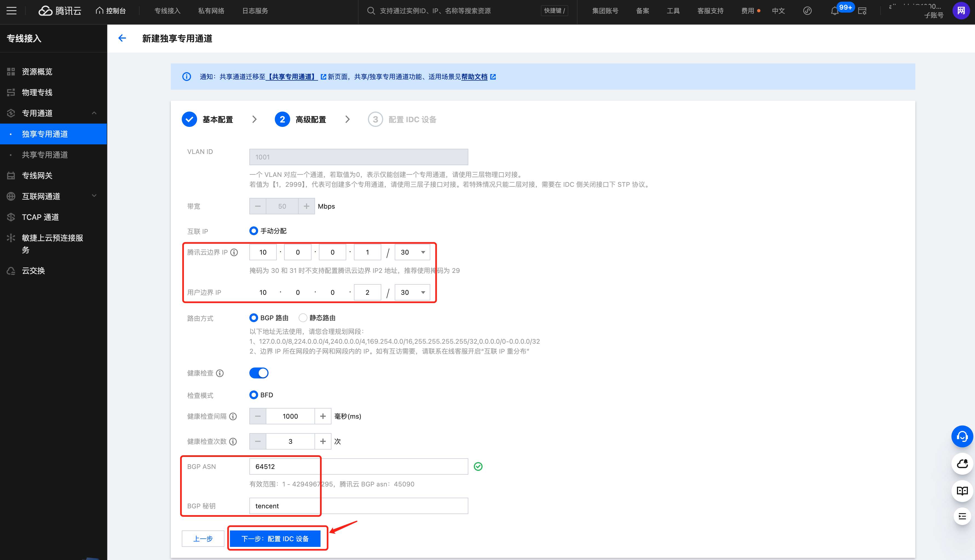Screen dimensions: 975x560
Task: Click the back arrow beside page title
Action: (x=122, y=38)
